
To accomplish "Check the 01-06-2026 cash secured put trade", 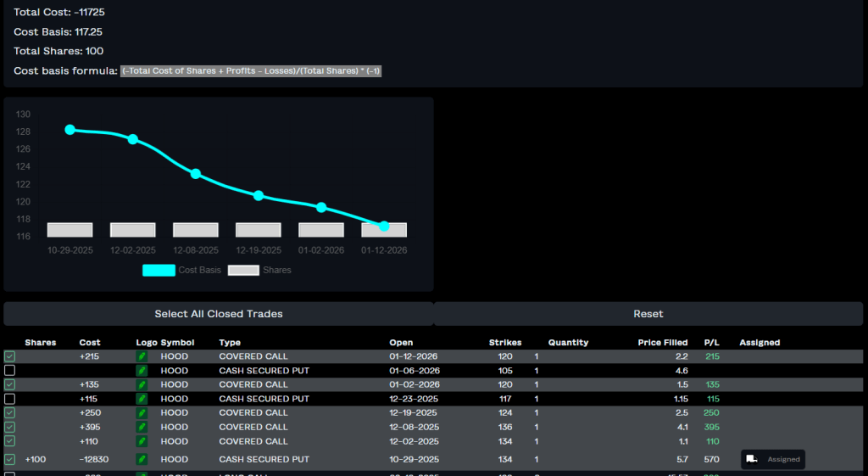I will (9, 371).
